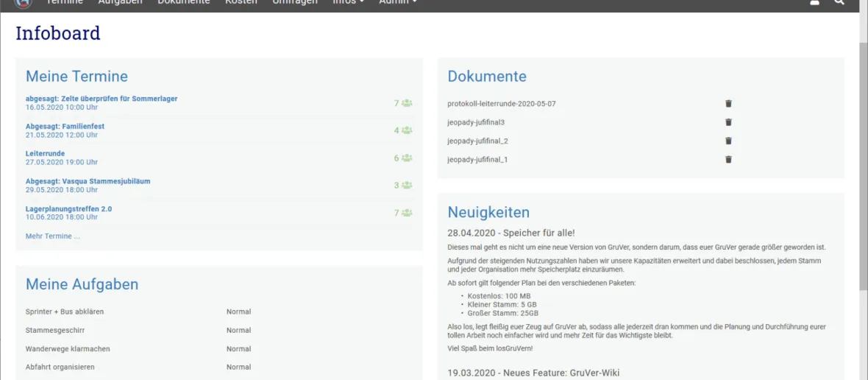Select task Sprinter + Bus abklären
The width and height of the screenshot is (868, 380).
click(65, 312)
